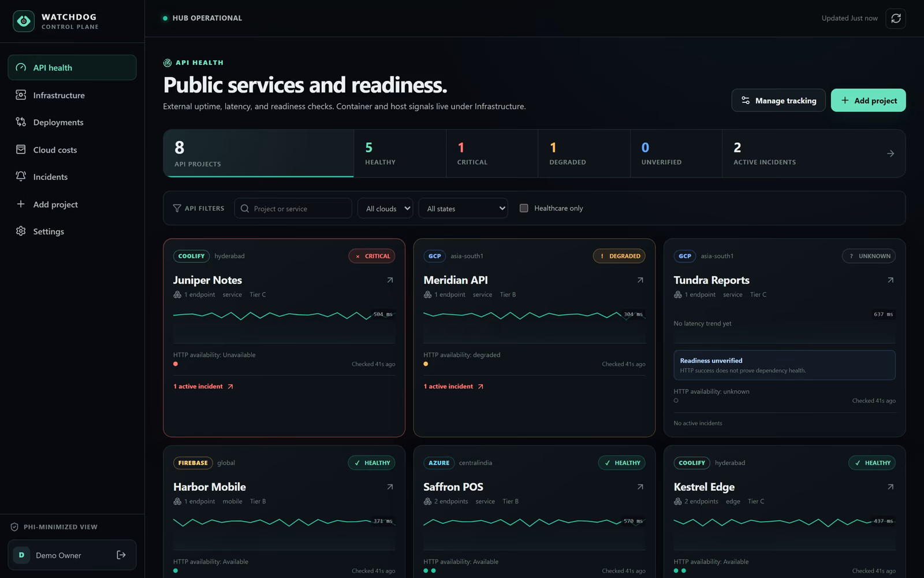The height and width of the screenshot is (578, 924).
Task: Focus the Project or service search field
Action: pos(293,208)
